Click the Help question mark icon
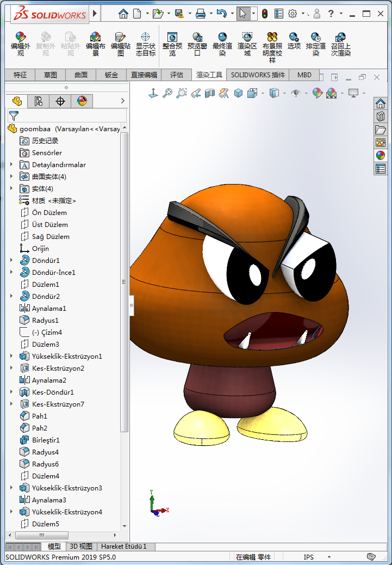 pos(331,14)
